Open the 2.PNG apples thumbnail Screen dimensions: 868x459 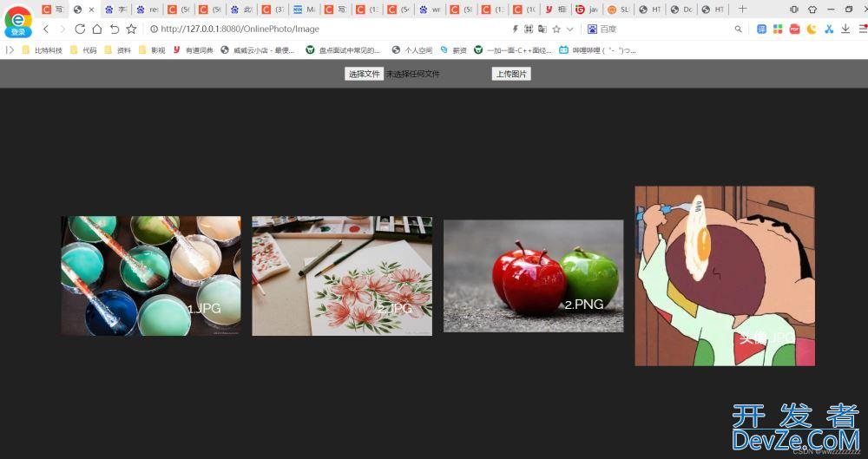point(534,276)
